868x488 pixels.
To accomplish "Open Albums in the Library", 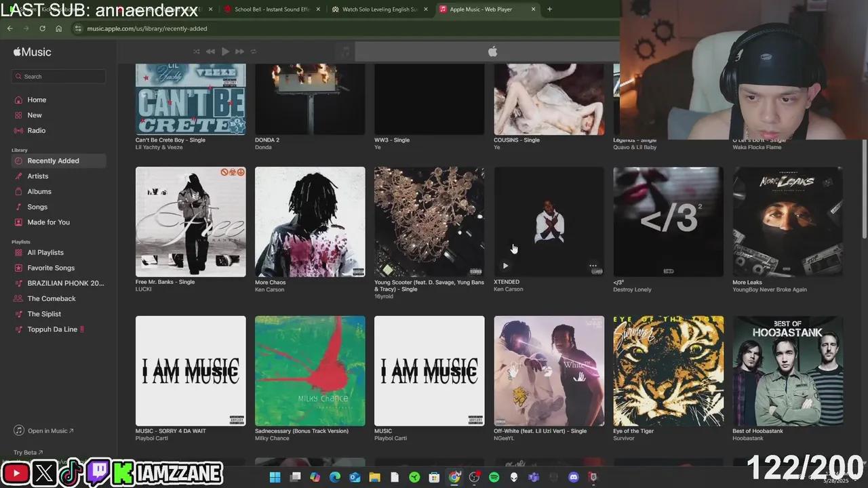I will pyautogui.click(x=39, y=192).
